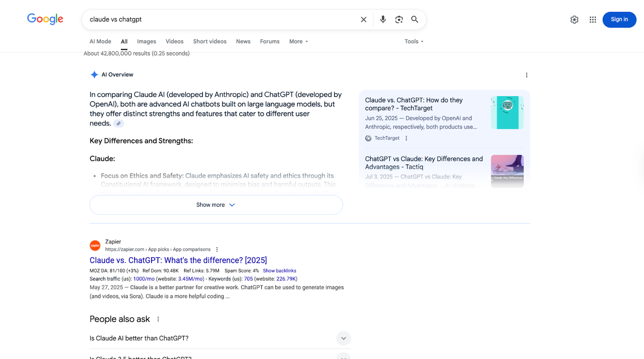
Task: Expand the More dropdown
Action: 299,41
